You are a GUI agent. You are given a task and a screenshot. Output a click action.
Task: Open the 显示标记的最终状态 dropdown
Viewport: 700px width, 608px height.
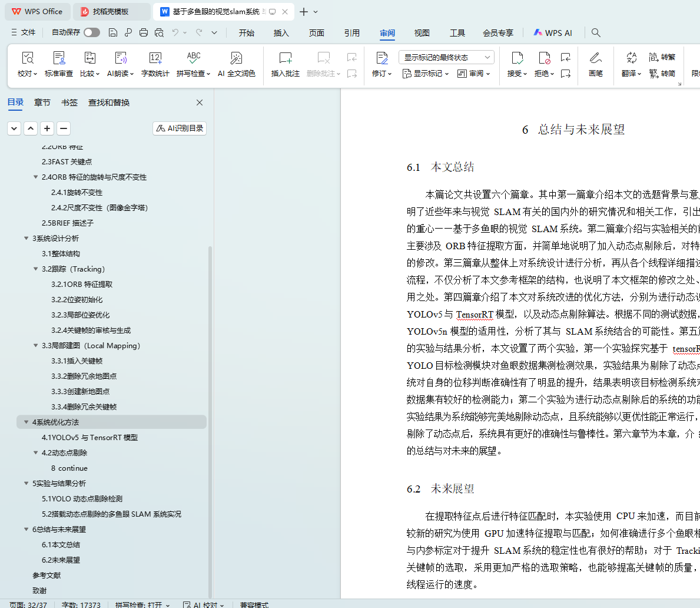point(446,57)
